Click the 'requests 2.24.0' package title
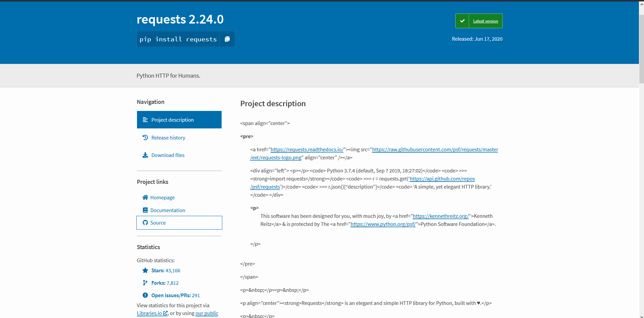 click(x=180, y=19)
